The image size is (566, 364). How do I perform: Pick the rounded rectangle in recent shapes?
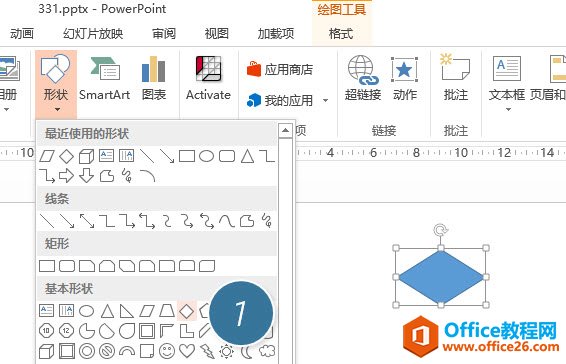coord(227,156)
